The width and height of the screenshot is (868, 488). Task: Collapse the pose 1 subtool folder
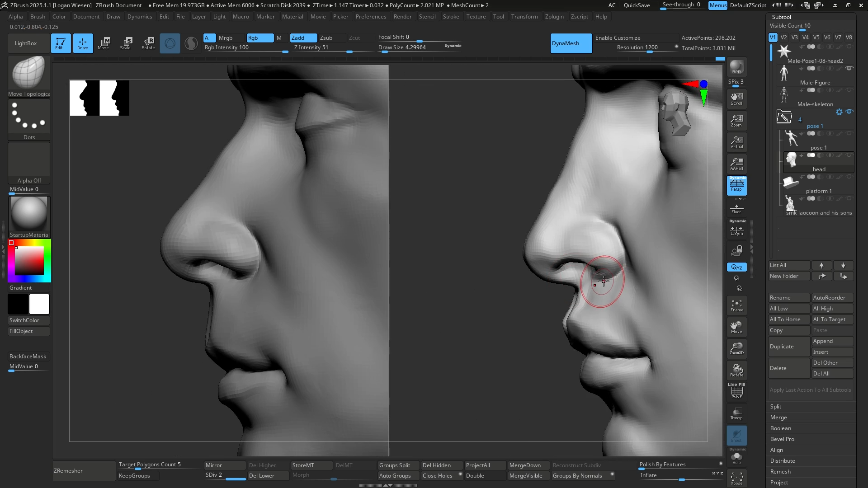(x=784, y=117)
